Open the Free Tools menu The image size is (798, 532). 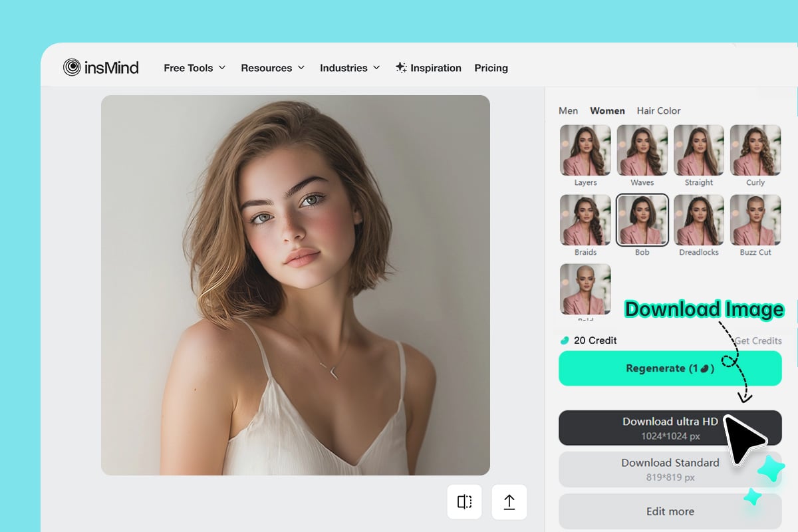tap(195, 68)
